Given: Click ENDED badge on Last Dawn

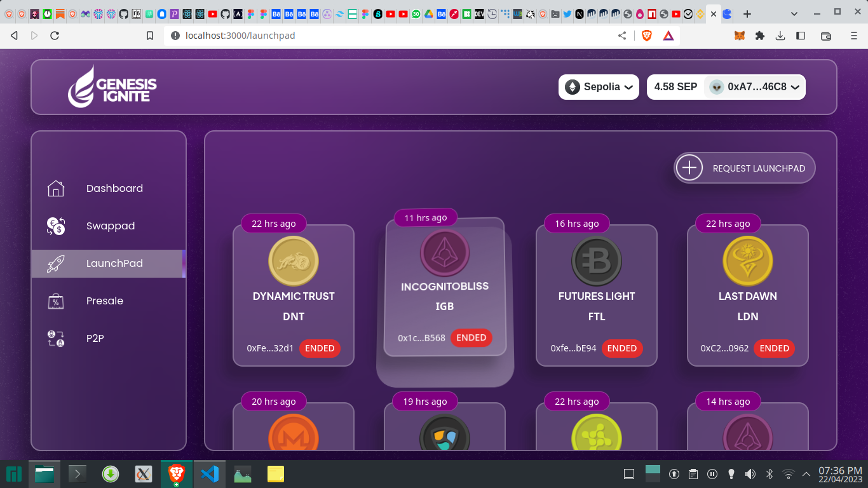Looking at the screenshot, I should [x=775, y=348].
